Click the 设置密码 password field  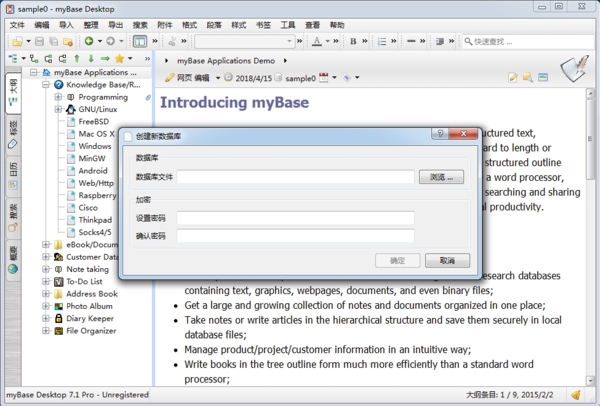pyautogui.click(x=295, y=218)
